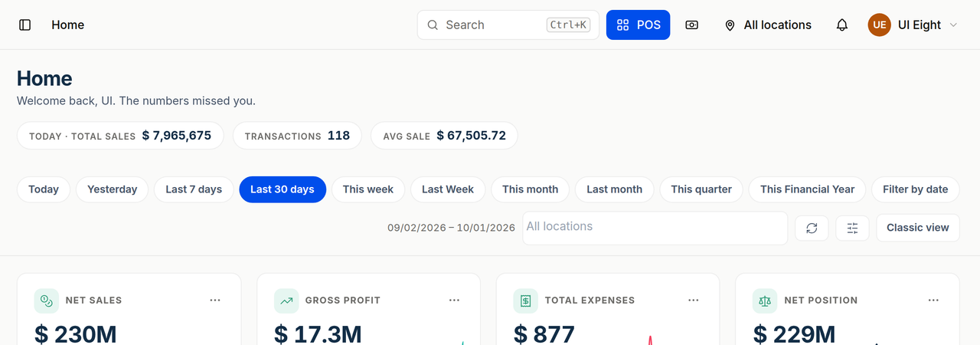980x345 pixels.
Task: Open the notifications bell
Action: [842, 25]
